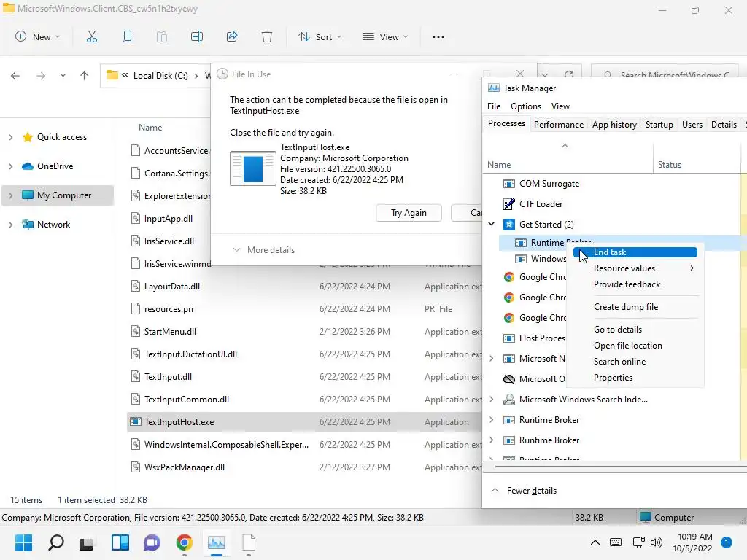Open the File menu in Task Manager
The width and height of the screenshot is (747, 560).
point(494,106)
